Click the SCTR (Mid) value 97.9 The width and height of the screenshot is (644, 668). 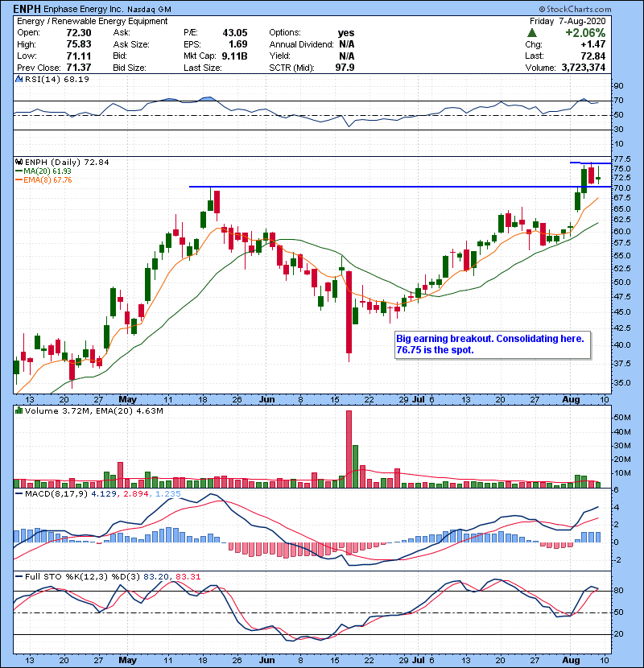coord(345,68)
